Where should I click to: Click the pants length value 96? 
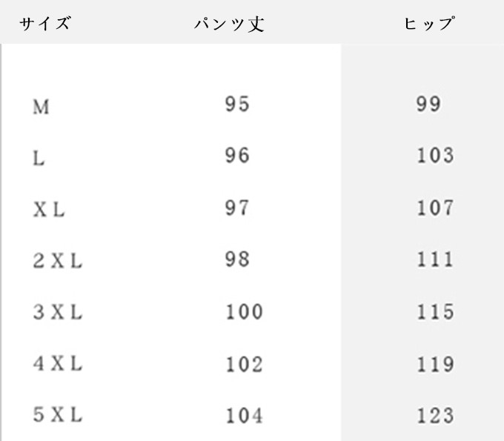(237, 156)
